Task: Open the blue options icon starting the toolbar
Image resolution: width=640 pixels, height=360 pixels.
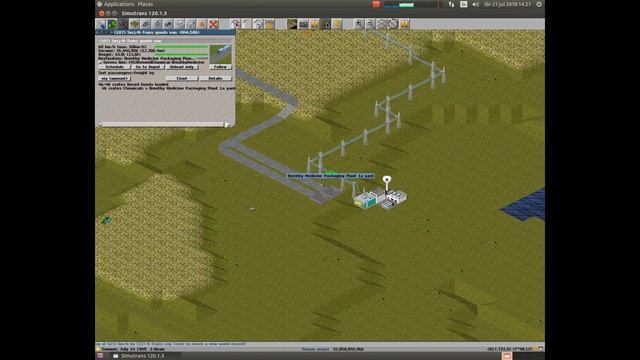Action: [x=101, y=24]
